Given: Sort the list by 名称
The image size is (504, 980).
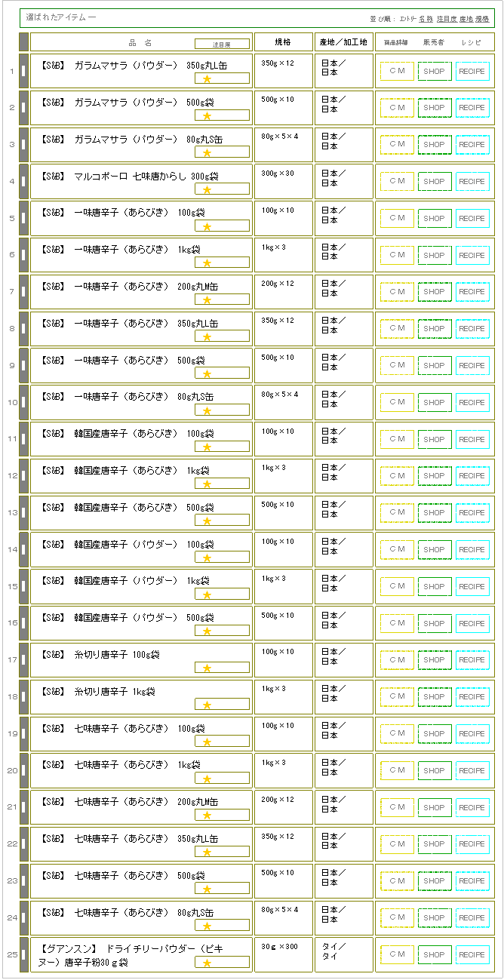Looking at the screenshot, I should (x=426, y=18).
